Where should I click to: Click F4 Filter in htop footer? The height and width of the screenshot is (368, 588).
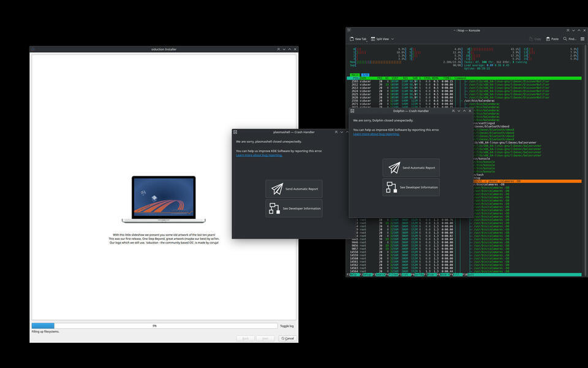click(x=393, y=275)
